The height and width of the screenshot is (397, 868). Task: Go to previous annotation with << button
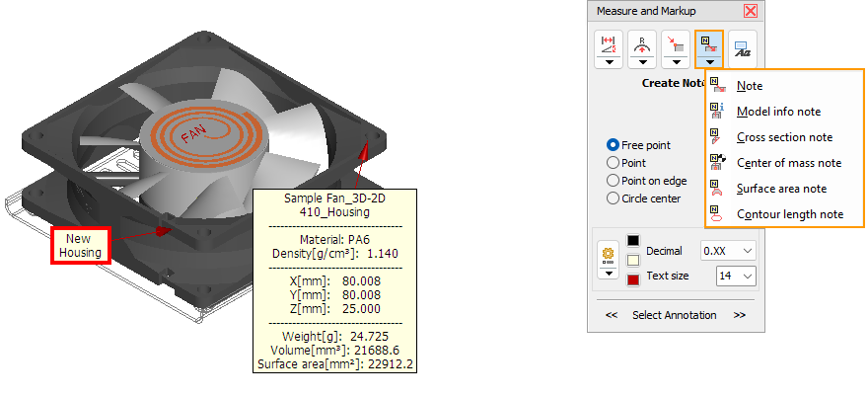[612, 315]
